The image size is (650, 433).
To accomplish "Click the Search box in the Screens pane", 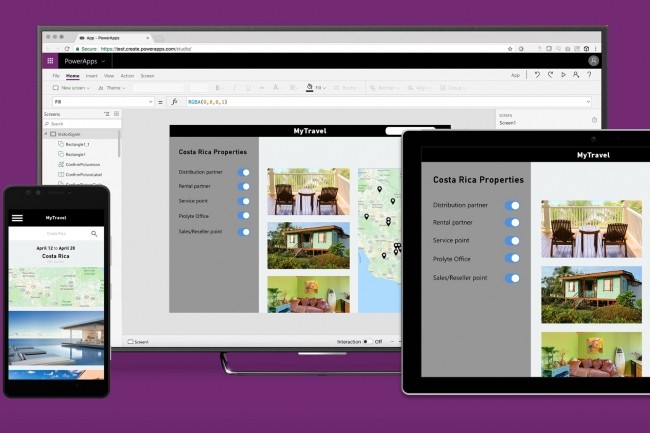I will (82, 124).
